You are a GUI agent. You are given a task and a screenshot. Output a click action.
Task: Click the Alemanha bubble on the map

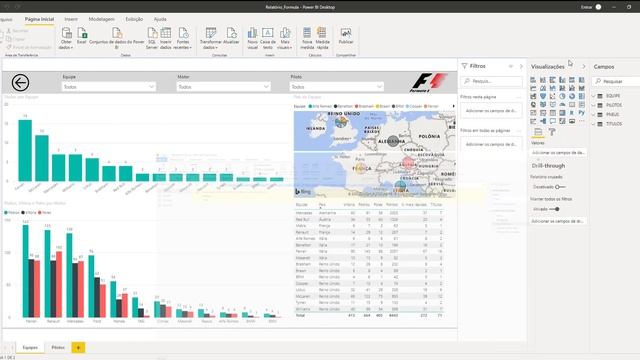(393, 141)
